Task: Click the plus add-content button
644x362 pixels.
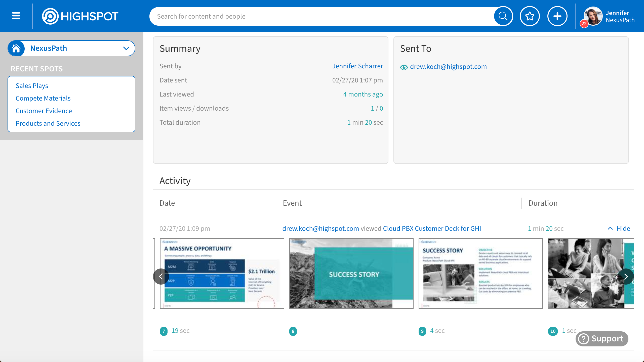Action: point(557,16)
